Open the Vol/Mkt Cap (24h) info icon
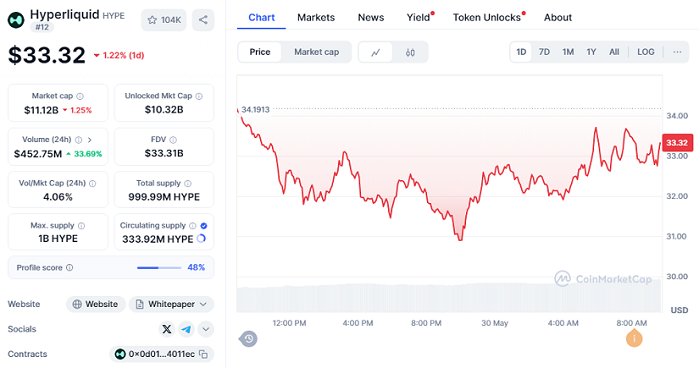Viewport: 699px width, 368px height. 92,183
